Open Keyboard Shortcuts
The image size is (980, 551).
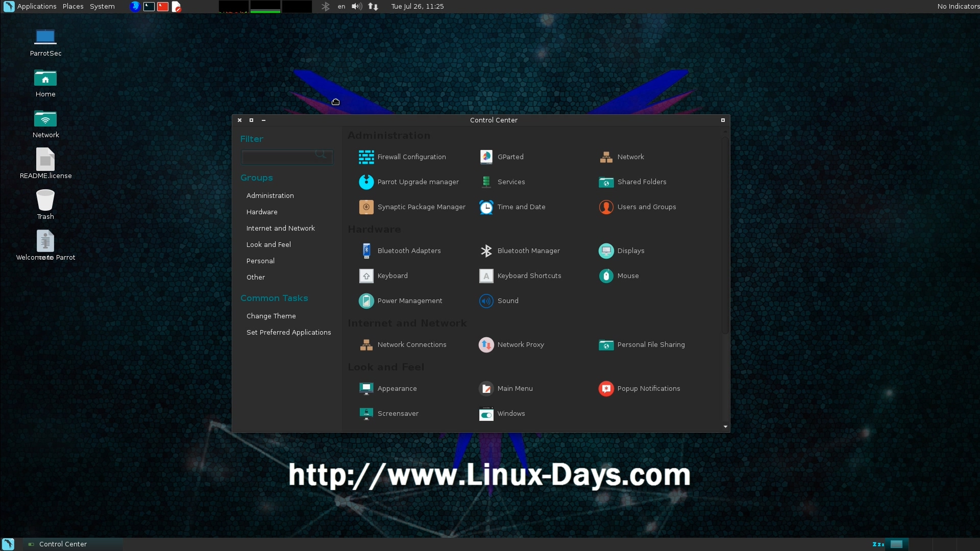[520, 275]
